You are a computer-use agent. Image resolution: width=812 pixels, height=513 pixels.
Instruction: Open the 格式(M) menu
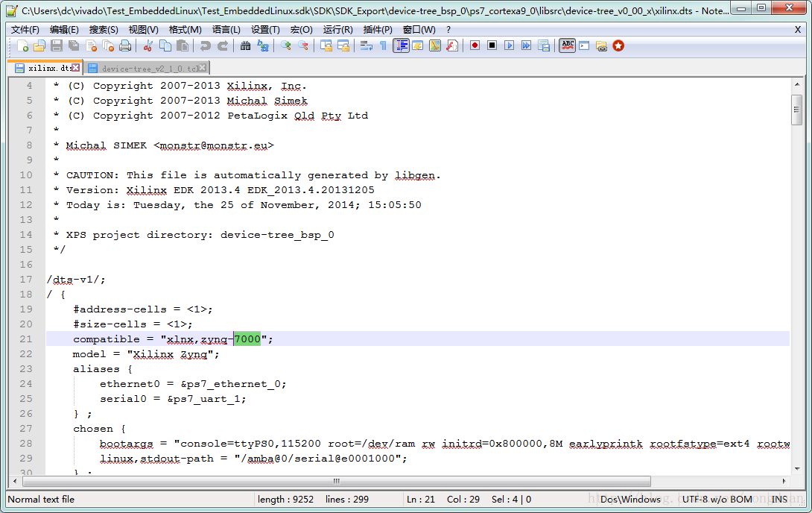(185, 30)
